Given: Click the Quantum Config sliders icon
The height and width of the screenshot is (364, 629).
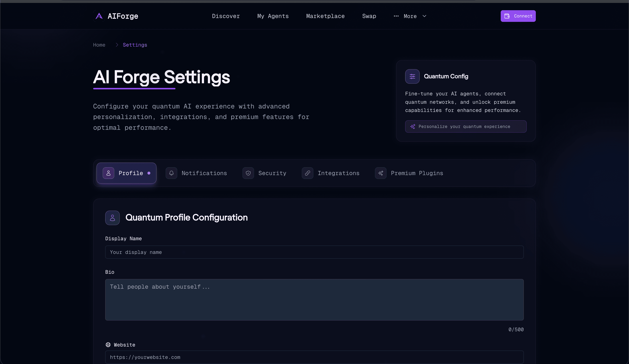Looking at the screenshot, I should [x=412, y=76].
